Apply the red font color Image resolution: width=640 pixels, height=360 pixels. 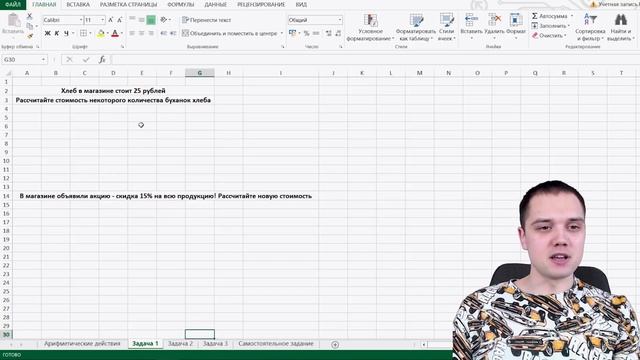[x=115, y=33]
